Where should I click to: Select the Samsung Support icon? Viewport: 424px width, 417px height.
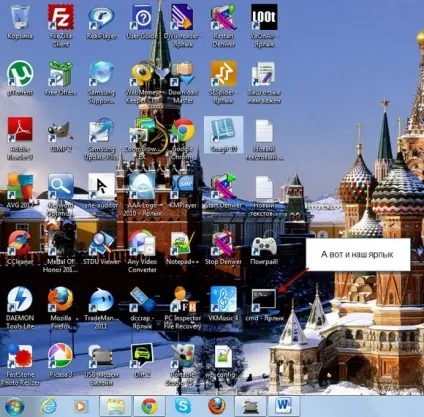click(x=101, y=73)
